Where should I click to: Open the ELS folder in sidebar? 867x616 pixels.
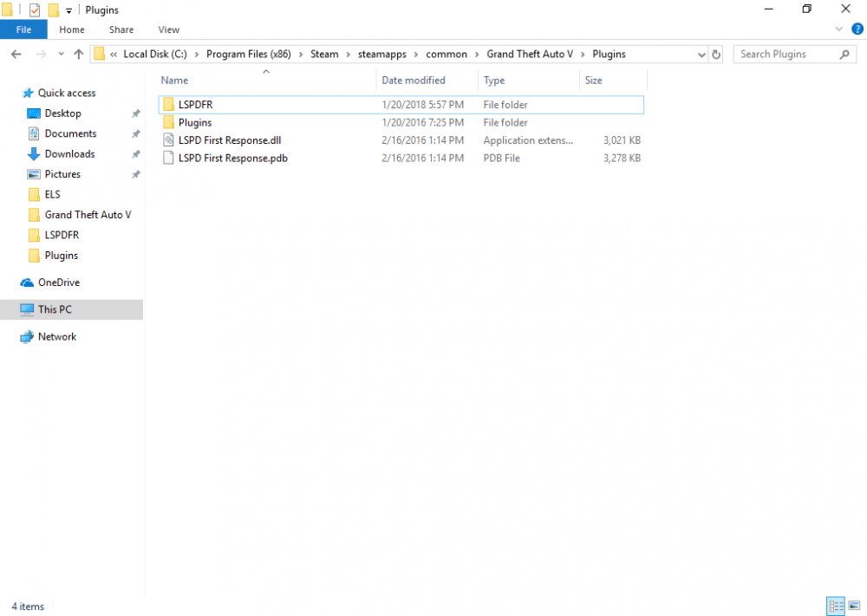click(52, 194)
